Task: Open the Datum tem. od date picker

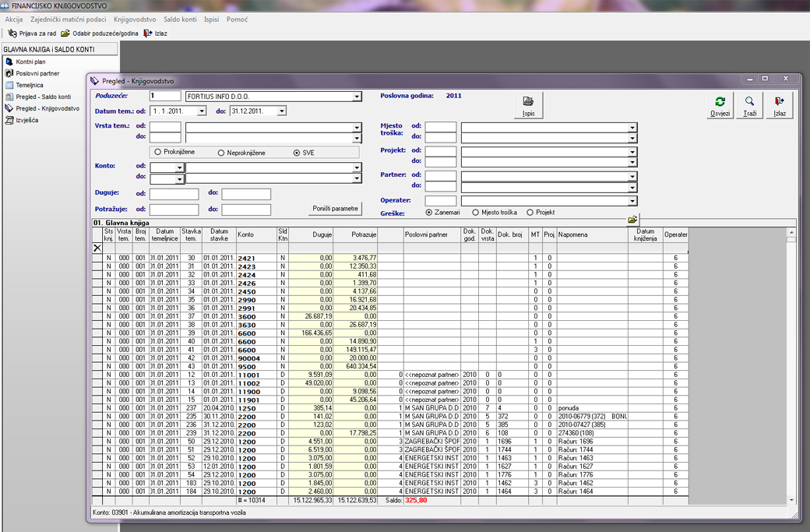Action: (x=202, y=111)
